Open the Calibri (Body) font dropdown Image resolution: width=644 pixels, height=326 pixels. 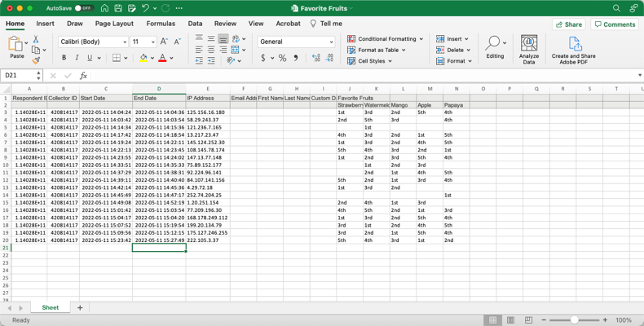[93, 42]
